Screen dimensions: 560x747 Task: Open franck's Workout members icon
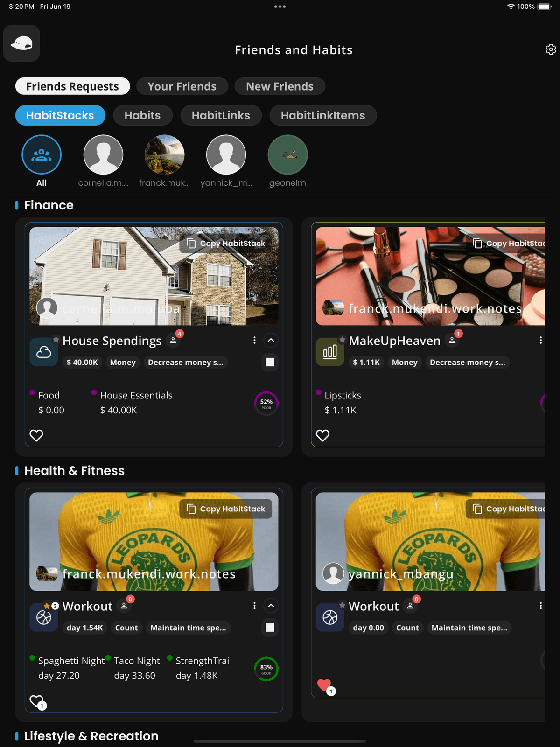(125, 606)
